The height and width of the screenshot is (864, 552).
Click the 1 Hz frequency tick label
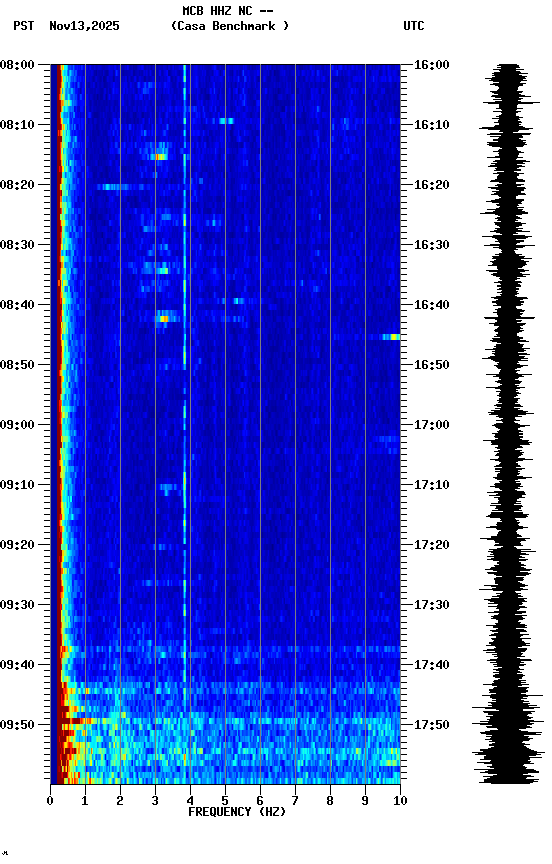[x=85, y=801]
